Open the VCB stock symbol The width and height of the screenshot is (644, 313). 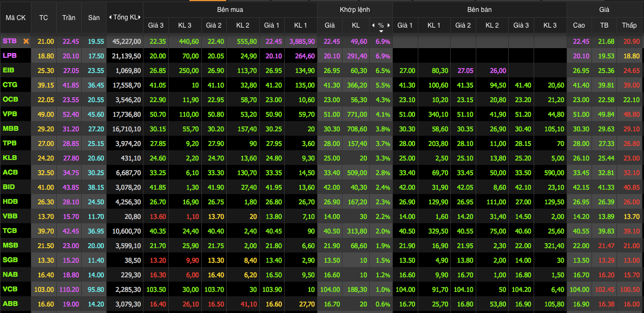pos(10,289)
